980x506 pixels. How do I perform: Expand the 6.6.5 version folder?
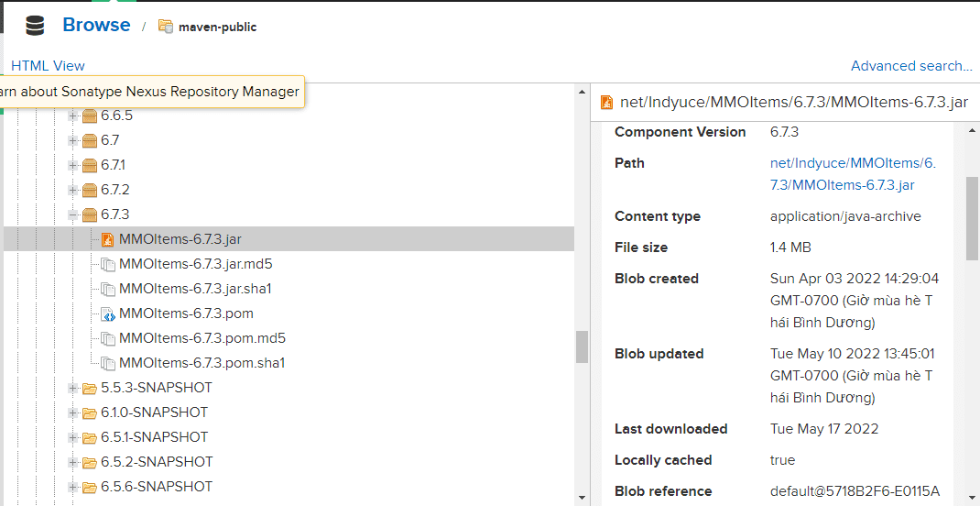[x=73, y=115]
